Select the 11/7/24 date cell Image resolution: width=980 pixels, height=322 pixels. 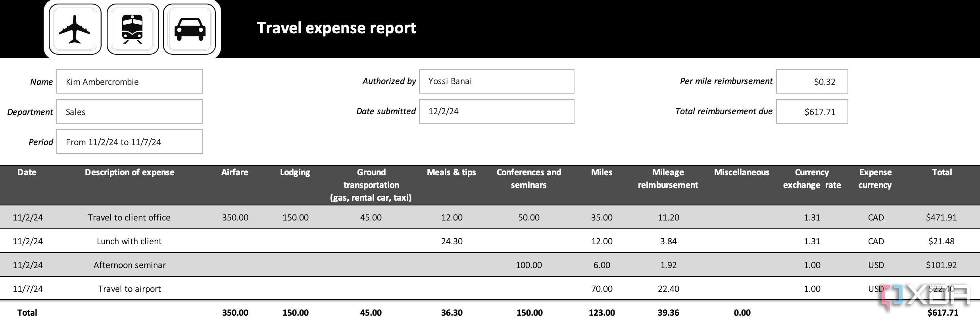28,289
